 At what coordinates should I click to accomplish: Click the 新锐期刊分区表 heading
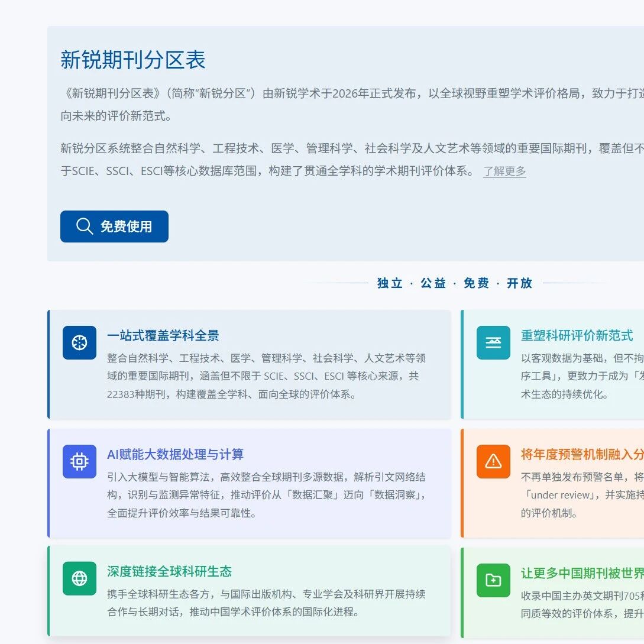[x=132, y=60]
